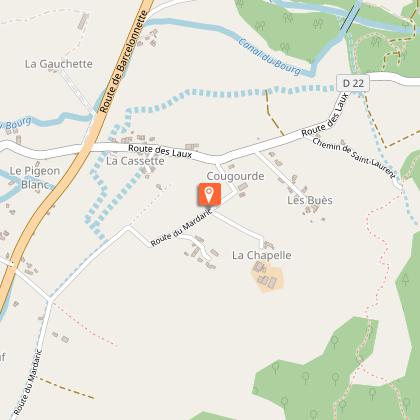Click the orange-shaded building area below La Chapelle
420x420 pixels.
[x=267, y=279]
